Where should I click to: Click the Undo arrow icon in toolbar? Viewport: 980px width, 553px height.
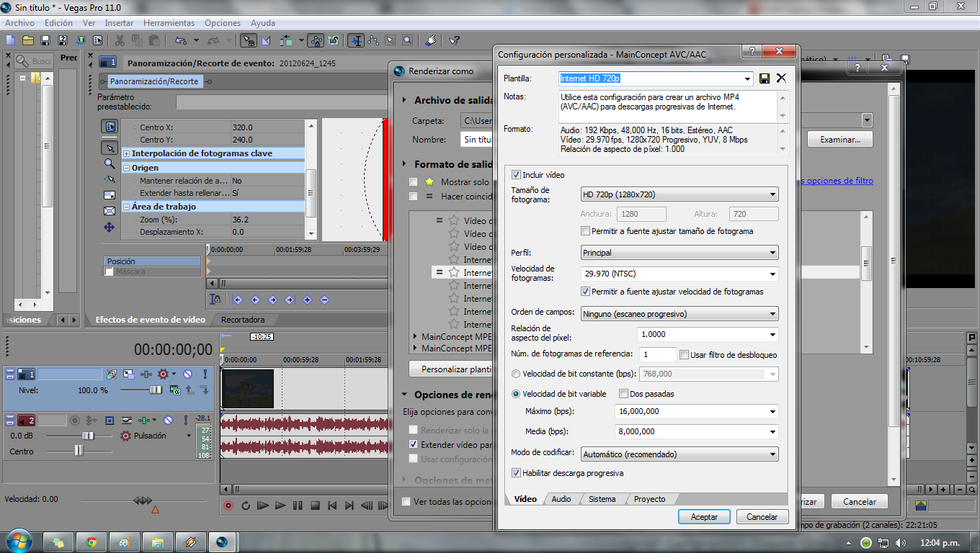pyautogui.click(x=181, y=40)
